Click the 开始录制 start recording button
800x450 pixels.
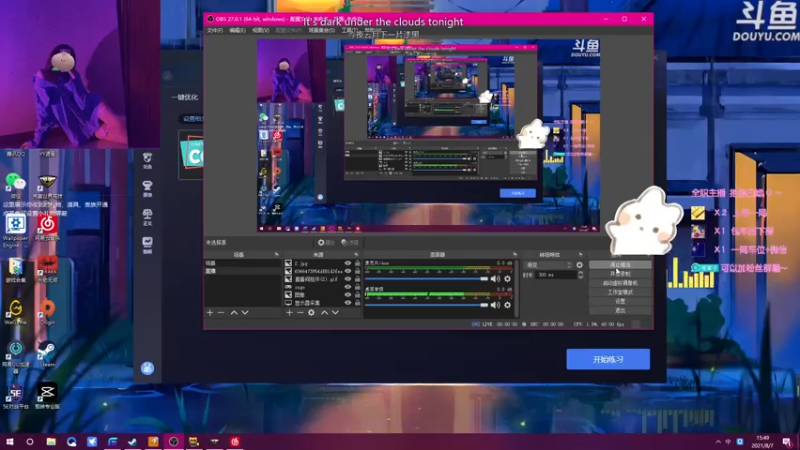tap(620, 274)
